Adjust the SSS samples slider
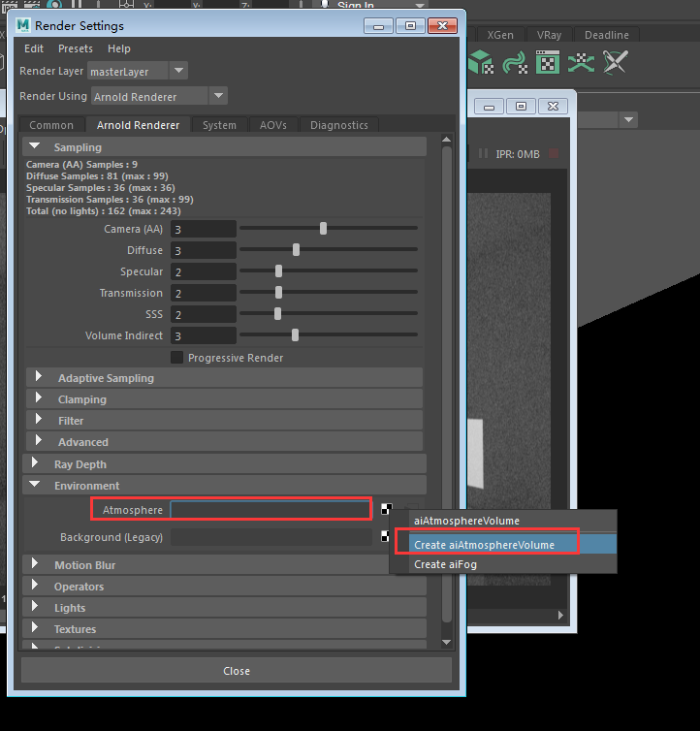 (x=278, y=314)
